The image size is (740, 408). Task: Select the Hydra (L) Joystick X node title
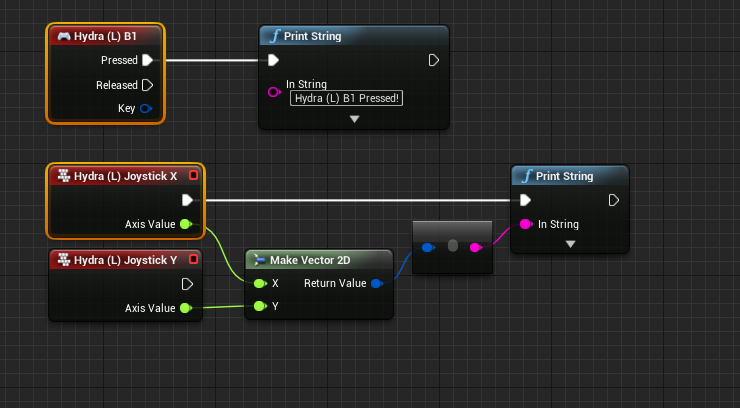pos(125,176)
